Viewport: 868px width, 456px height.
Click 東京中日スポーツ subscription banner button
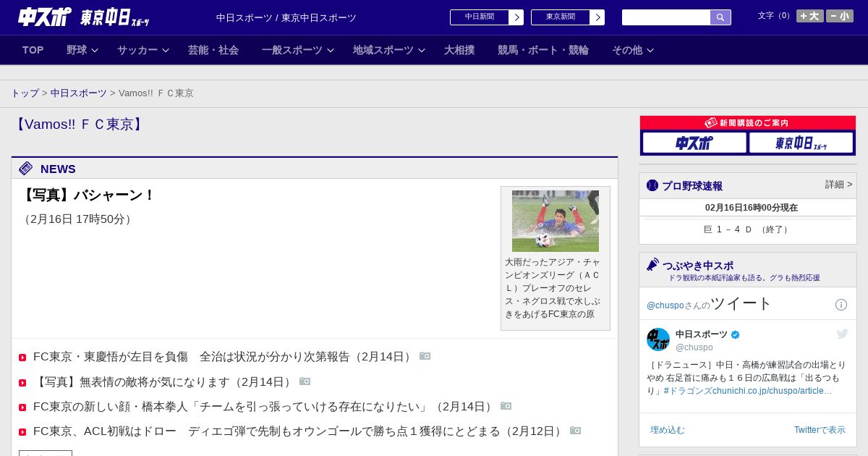point(801,143)
